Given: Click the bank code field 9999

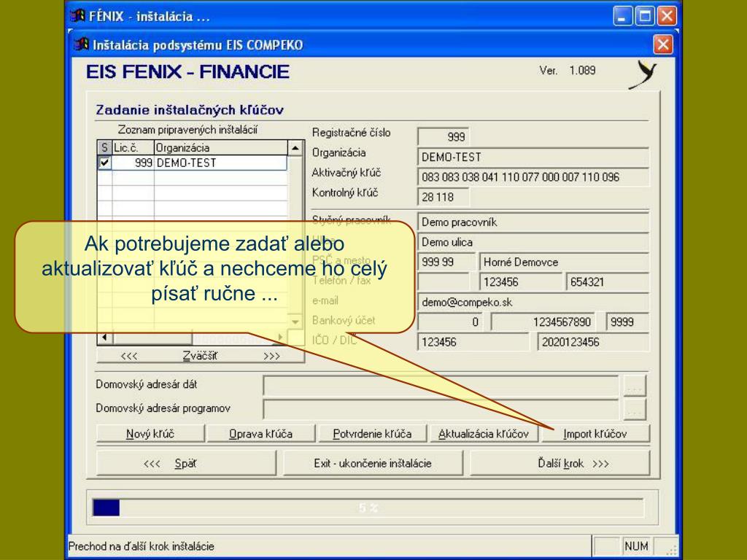Looking at the screenshot, I should [x=627, y=322].
